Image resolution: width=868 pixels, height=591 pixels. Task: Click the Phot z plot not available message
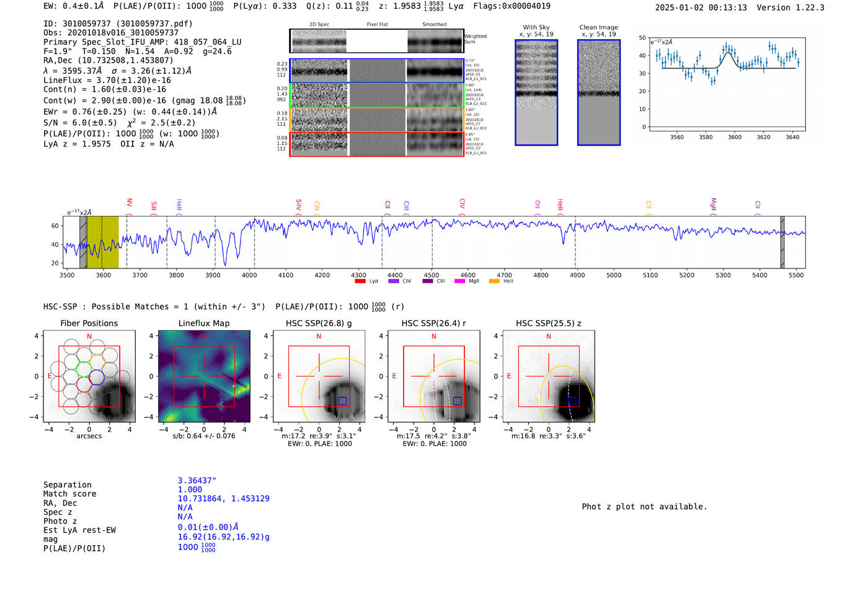pos(644,507)
